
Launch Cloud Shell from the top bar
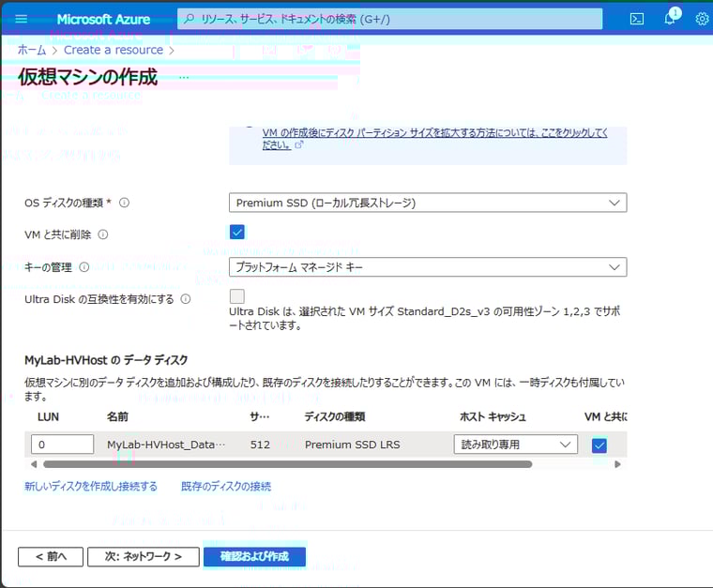click(637, 19)
